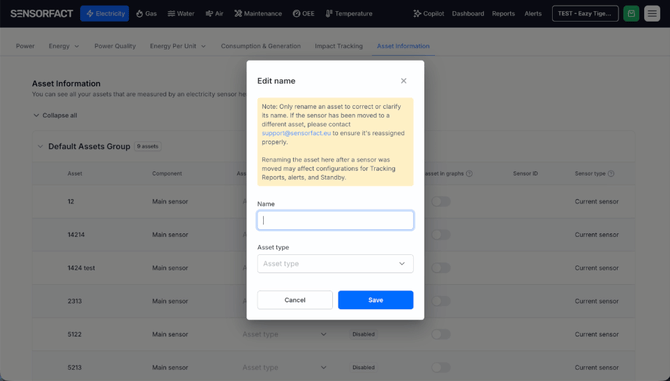Open the Gas section
The height and width of the screenshot is (381, 670).
147,14
